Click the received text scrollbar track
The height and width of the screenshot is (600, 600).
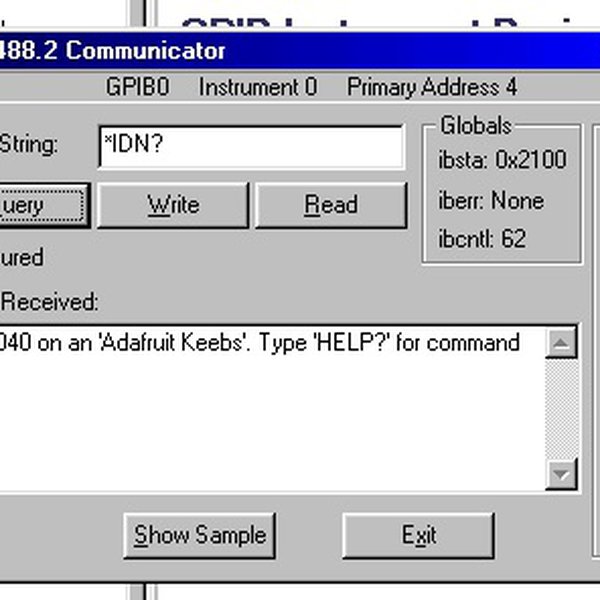point(563,410)
